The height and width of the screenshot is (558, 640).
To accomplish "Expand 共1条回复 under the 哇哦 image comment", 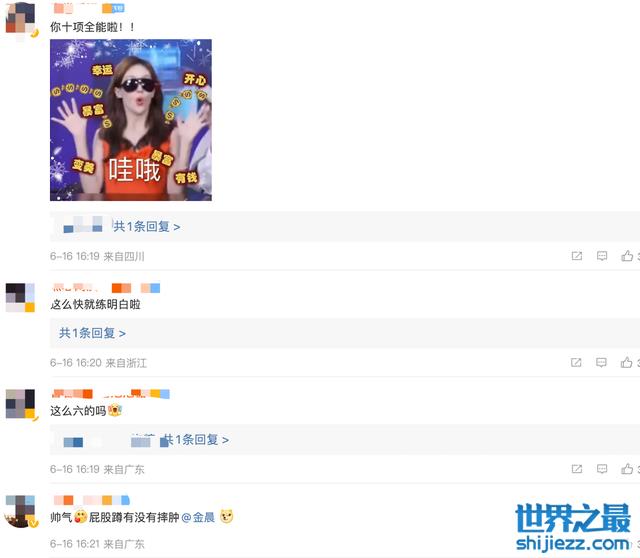I will pos(147,227).
